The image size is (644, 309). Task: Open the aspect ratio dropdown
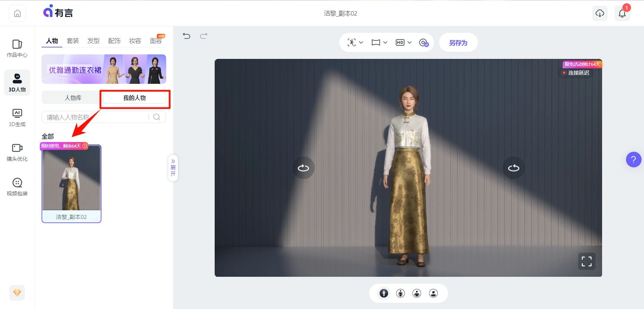click(379, 42)
